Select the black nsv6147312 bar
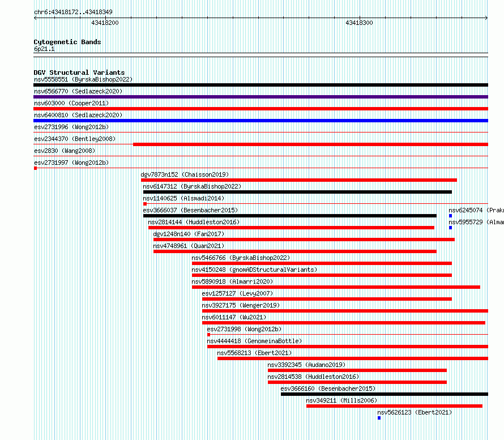Screen dimensions: 504x440 click(x=297, y=192)
